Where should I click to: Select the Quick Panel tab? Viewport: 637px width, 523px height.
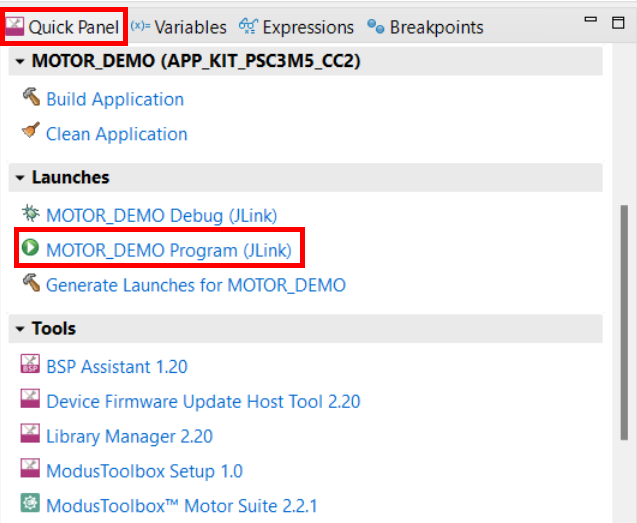click(63, 27)
